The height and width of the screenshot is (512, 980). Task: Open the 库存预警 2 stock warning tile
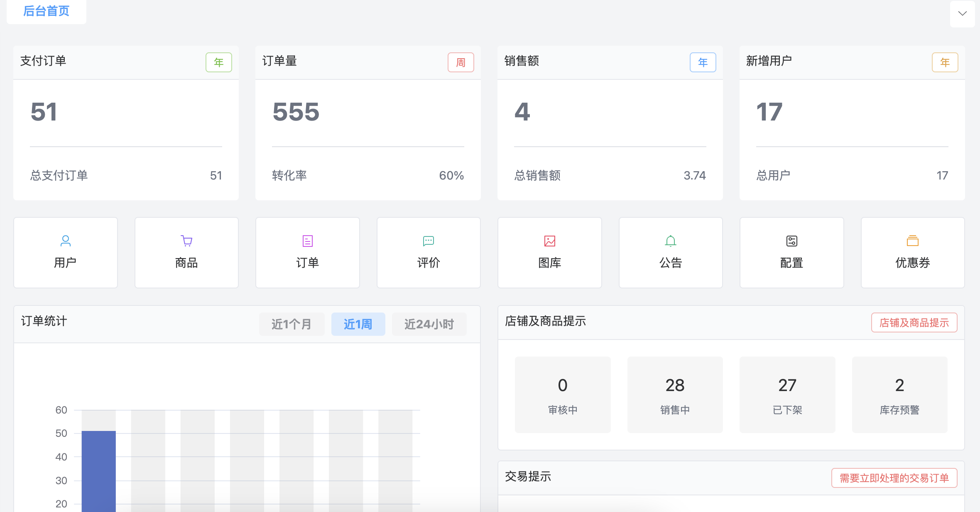[x=900, y=395]
